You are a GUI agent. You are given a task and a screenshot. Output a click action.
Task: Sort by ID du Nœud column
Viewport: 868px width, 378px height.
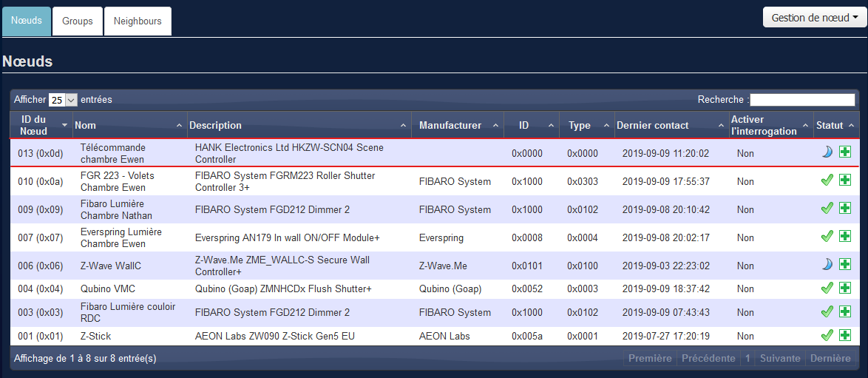41,125
